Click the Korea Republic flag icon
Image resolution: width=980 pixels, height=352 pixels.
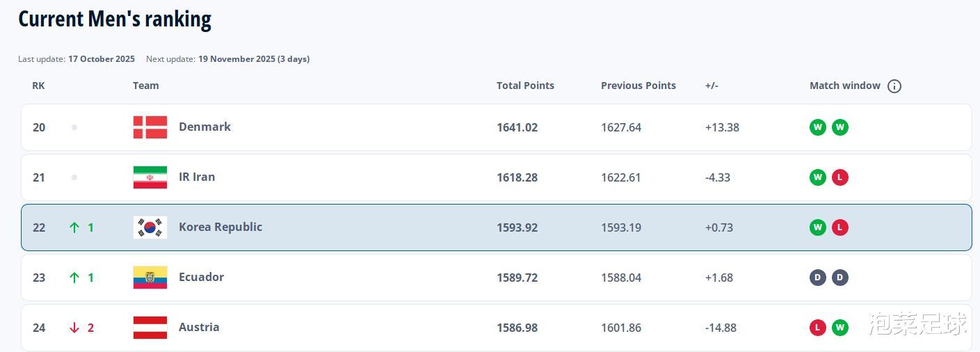150,227
